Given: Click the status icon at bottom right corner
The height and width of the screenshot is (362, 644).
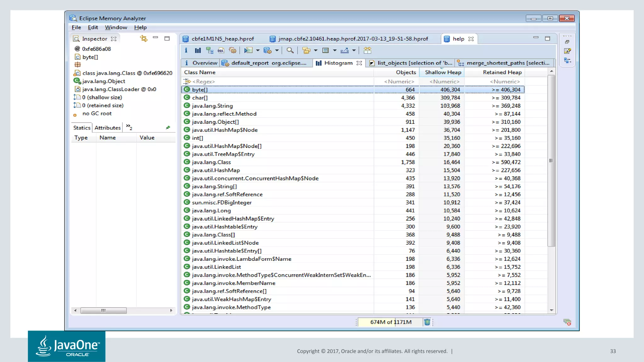Looking at the screenshot, I should [567, 322].
